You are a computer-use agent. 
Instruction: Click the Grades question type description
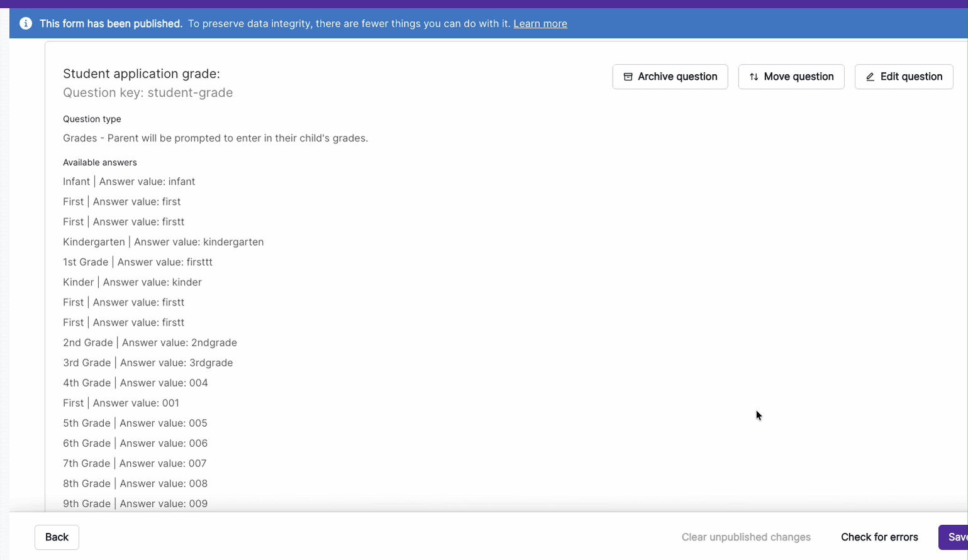tap(215, 138)
